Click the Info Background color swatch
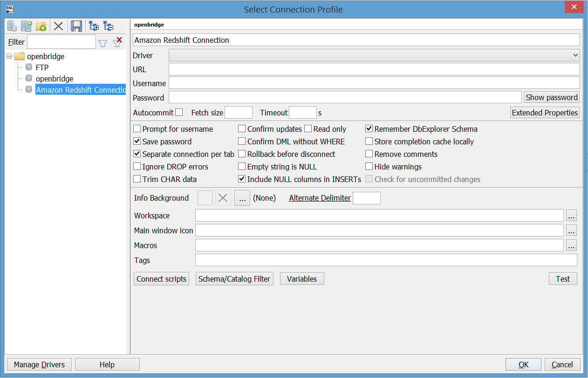Viewport: 588px width, 378px height. tap(205, 198)
